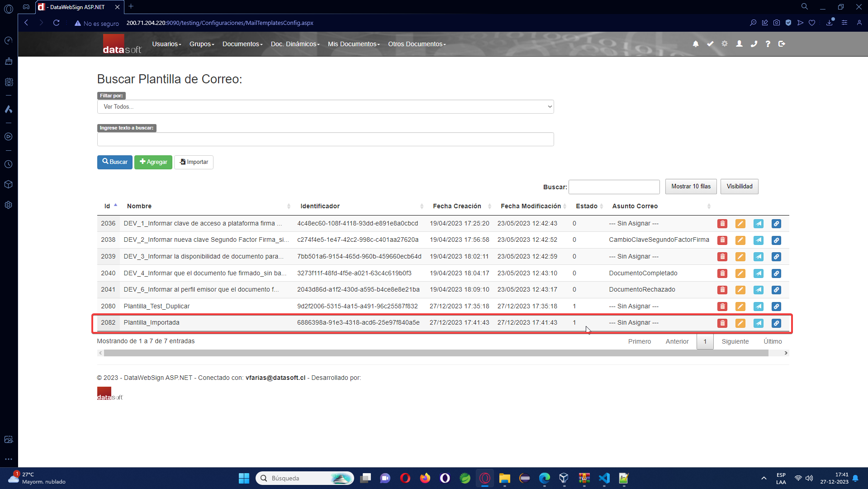Click link icon on Plantilla_Importada row

[777, 323]
